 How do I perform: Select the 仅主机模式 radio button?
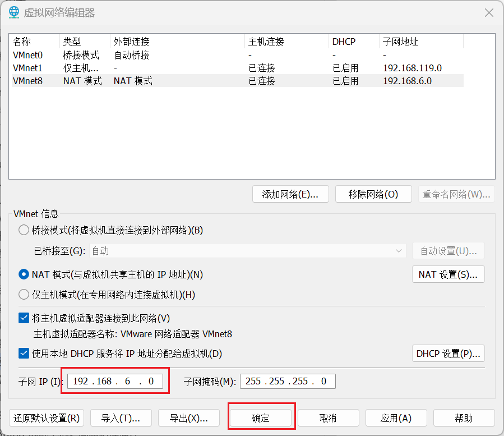point(24,295)
